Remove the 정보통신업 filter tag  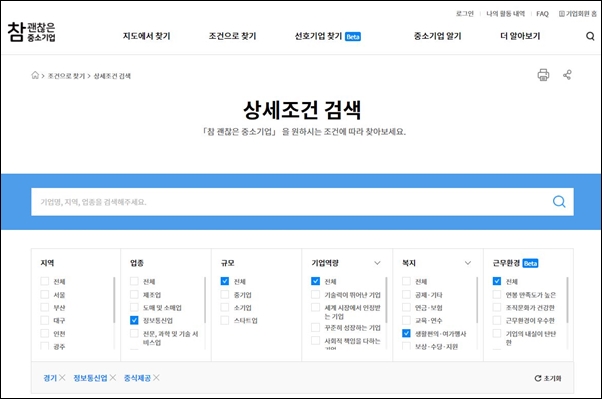(112, 378)
